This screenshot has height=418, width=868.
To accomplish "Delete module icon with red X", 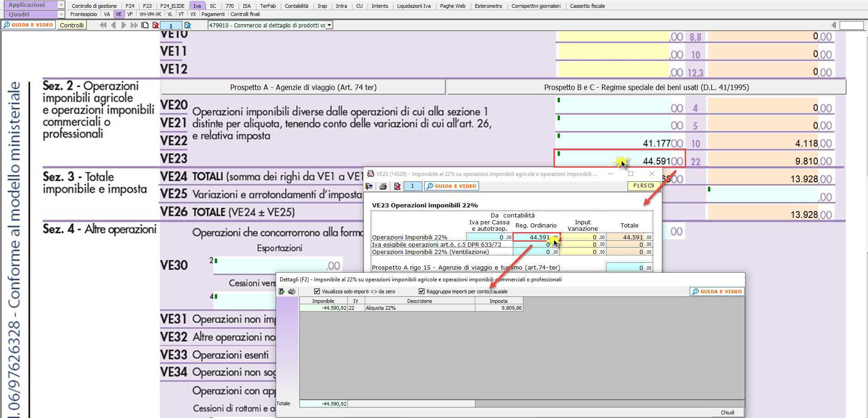I will 156,25.
